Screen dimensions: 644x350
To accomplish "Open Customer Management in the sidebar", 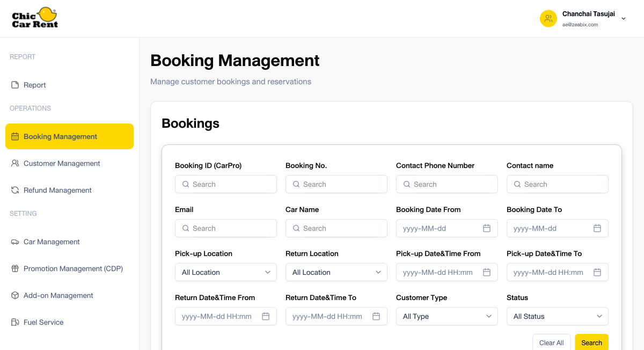I will (69, 163).
